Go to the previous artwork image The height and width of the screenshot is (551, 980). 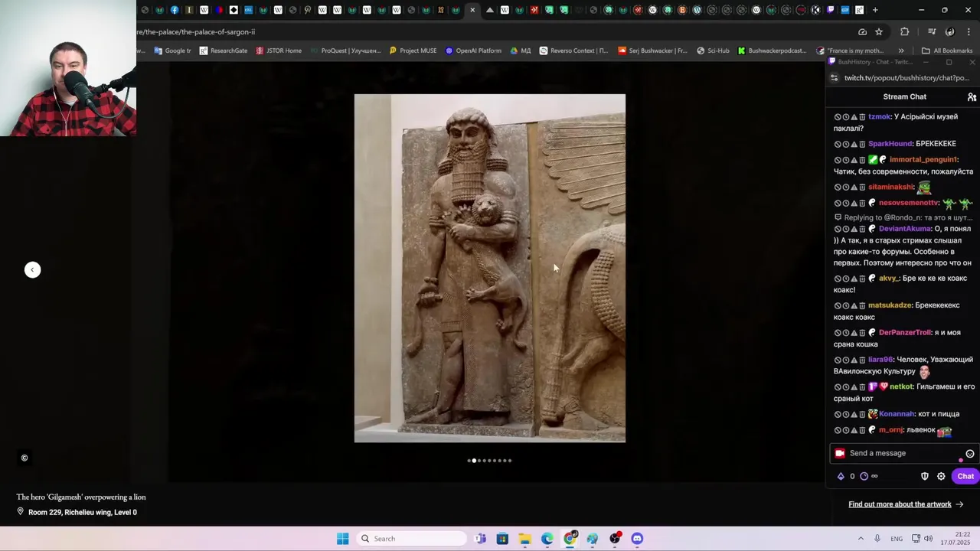click(32, 269)
